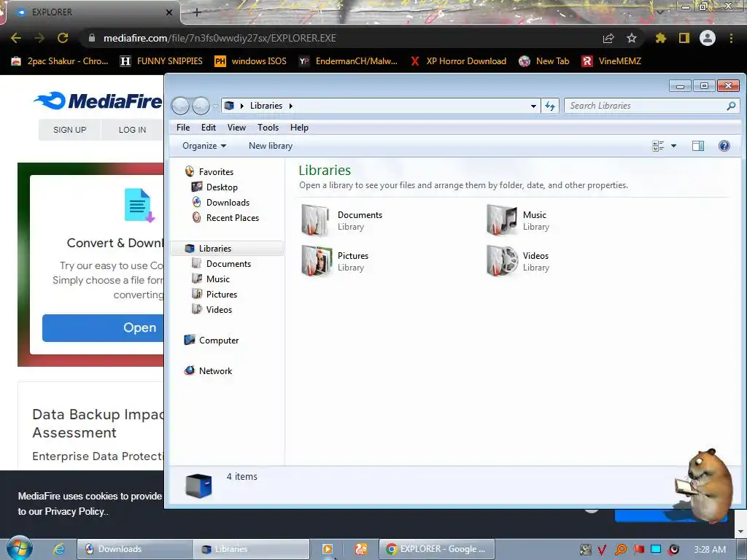This screenshot has width=747, height=560.
Task: Click the blue Open button on MediaFire
Action: (x=103, y=327)
